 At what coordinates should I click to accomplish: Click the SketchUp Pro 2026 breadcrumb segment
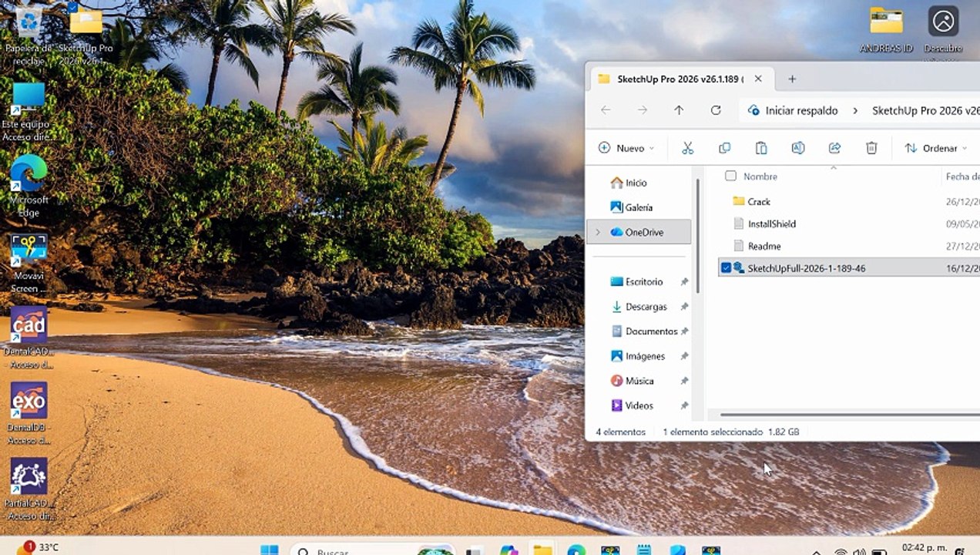(925, 111)
